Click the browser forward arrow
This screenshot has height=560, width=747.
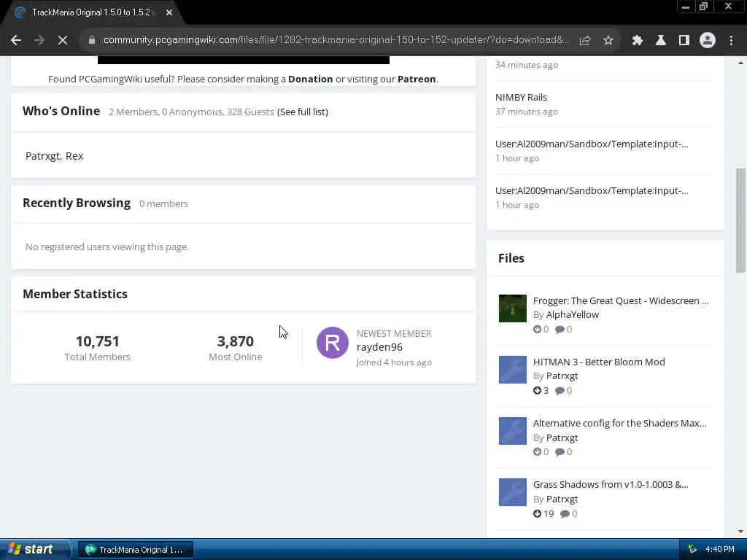[39, 41]
